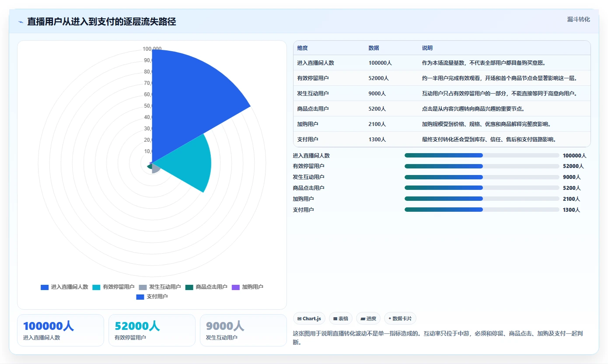
Task: Click the description starting 加购规模受到价格
Action: click(x=488, y=124)
